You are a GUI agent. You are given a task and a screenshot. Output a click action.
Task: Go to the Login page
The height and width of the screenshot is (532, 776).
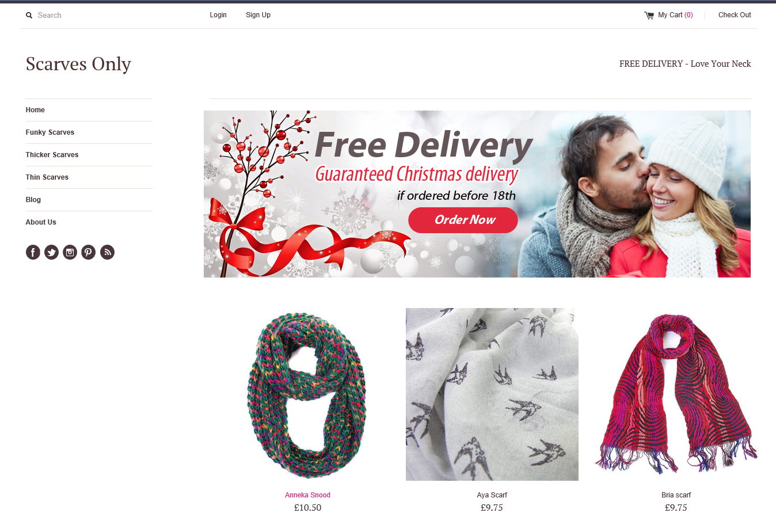[x=218, y=15]
